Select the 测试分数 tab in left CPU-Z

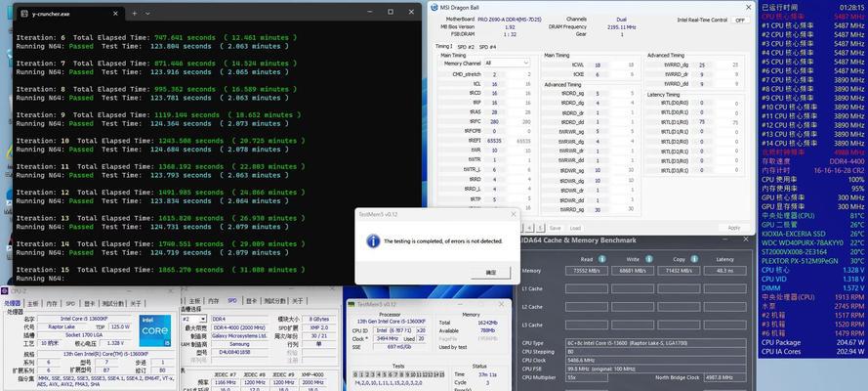pos(115,303)
